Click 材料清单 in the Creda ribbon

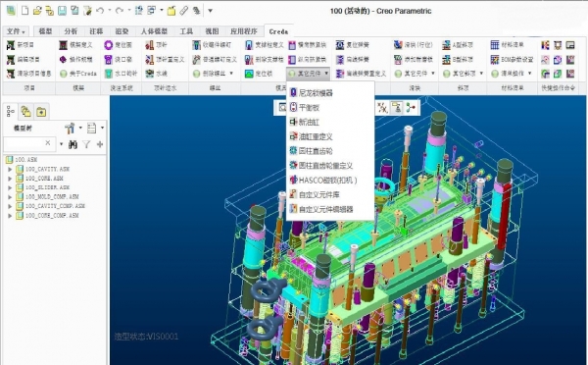(x=508, y=45)
